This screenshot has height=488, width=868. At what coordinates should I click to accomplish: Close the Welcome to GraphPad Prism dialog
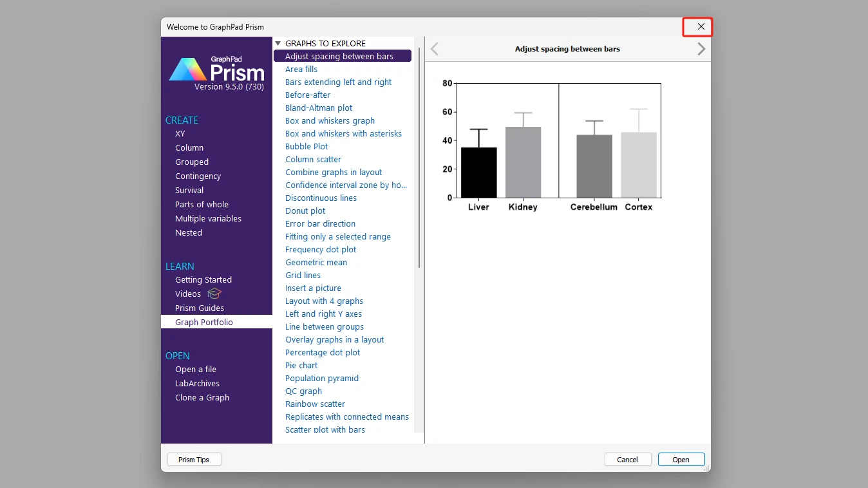coord(701,27)
